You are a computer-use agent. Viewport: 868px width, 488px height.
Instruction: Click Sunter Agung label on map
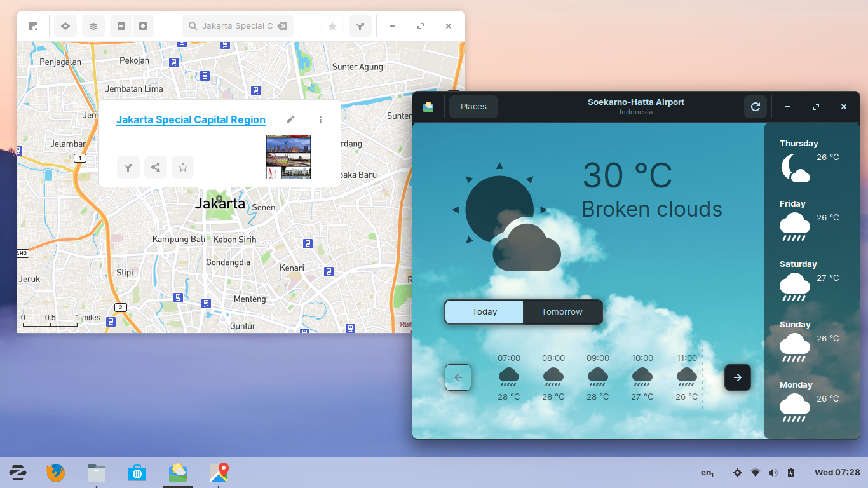click(x=358, y=67)
